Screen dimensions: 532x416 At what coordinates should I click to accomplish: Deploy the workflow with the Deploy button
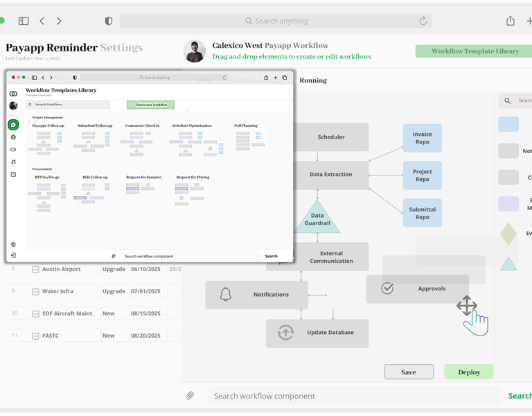[469, 372]
